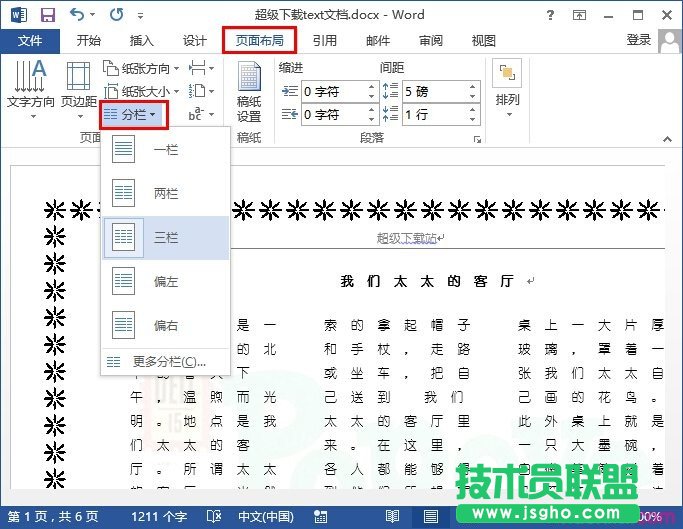Image resolution: width=683 pixels, height=529 pixels.
Task: Click the Redo icon in title bar
Action: (x=116, y=15)
